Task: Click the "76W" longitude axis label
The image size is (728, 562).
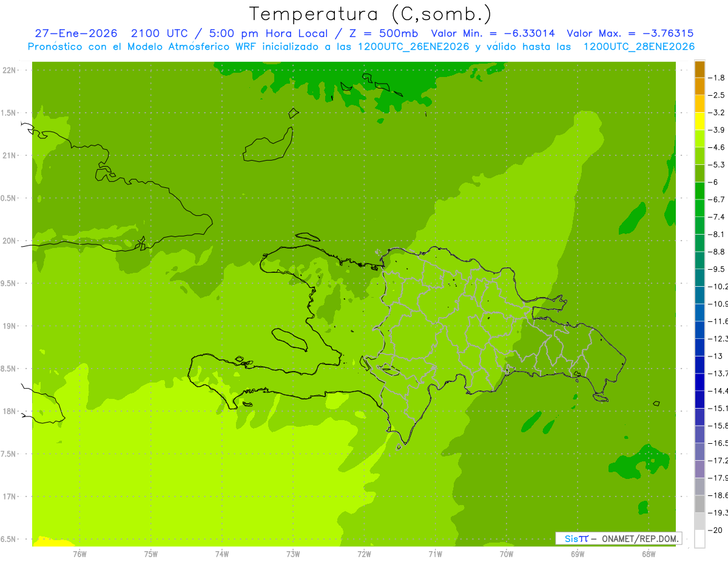Action: click(79, 554)
